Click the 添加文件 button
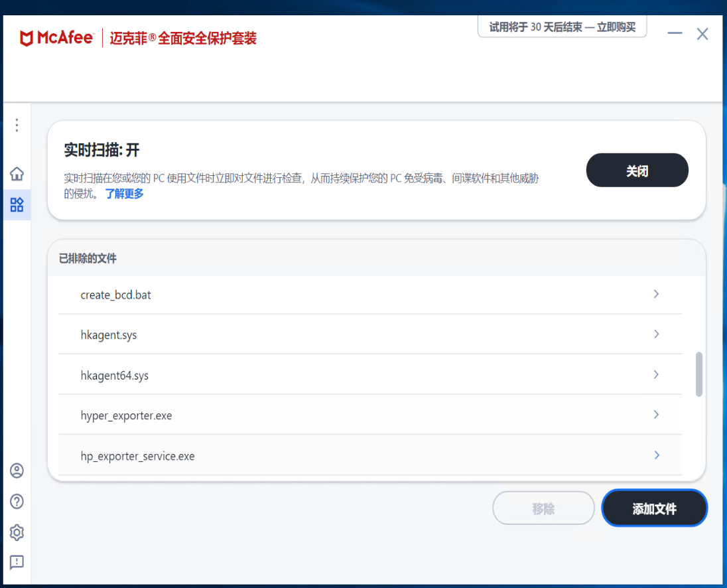727x588 pixels. coord(654,508)
